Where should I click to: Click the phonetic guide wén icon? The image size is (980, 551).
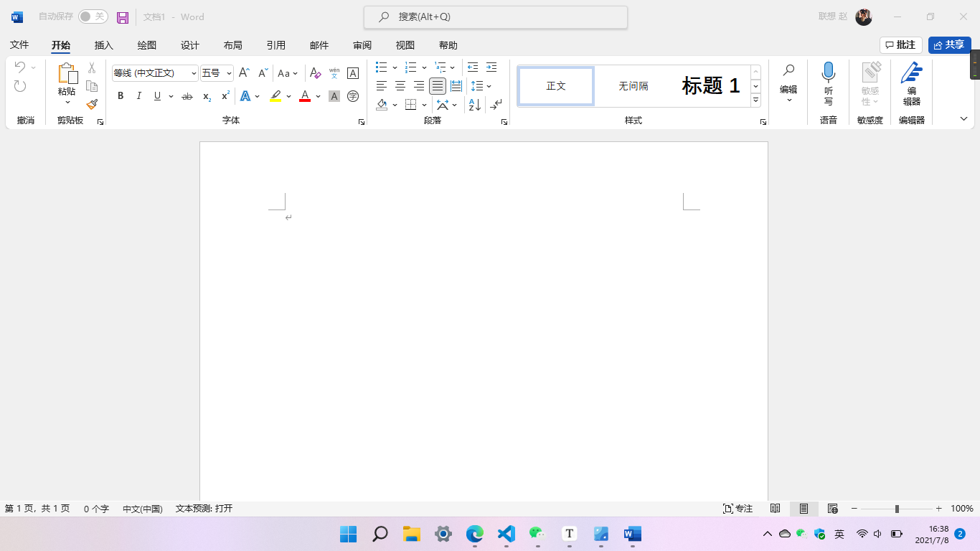[334, 73]
